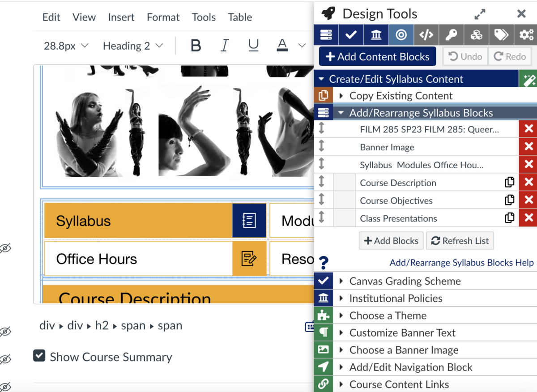
Task: Expand the Choose a Theme section
Action: [x=387, y=315]
